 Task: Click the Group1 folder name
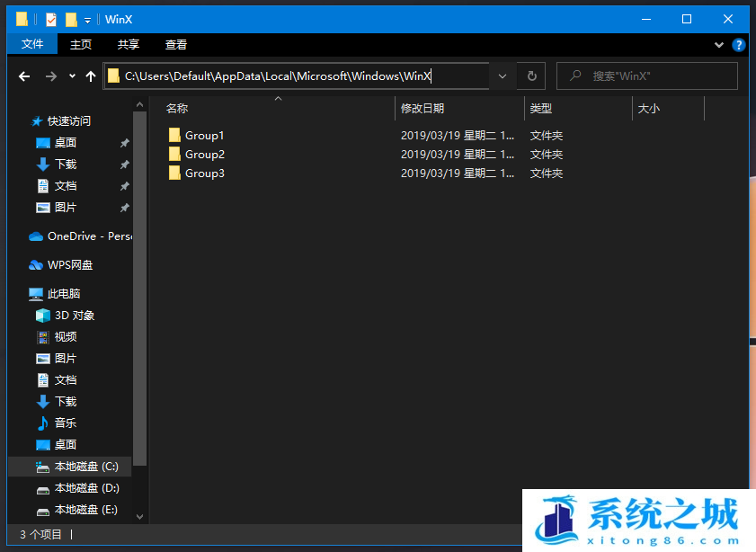click(204, 136)
